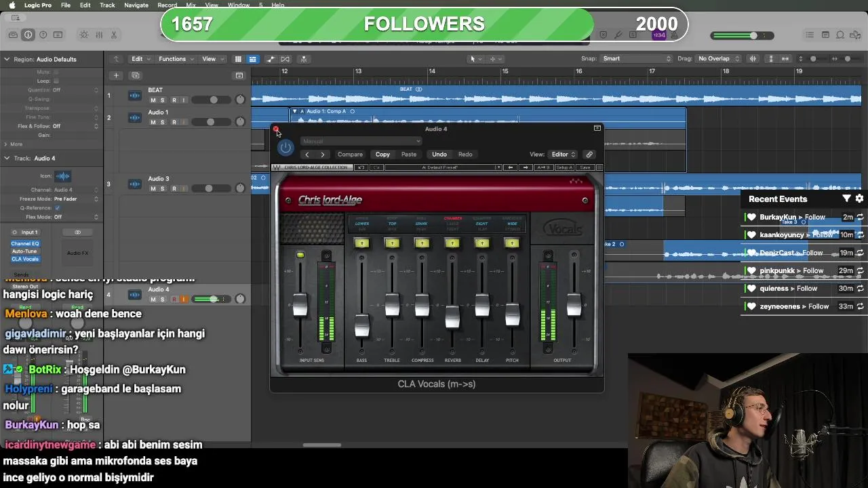
Task: Click the Copy button in plugin header
Action: [x=382, y=155]
